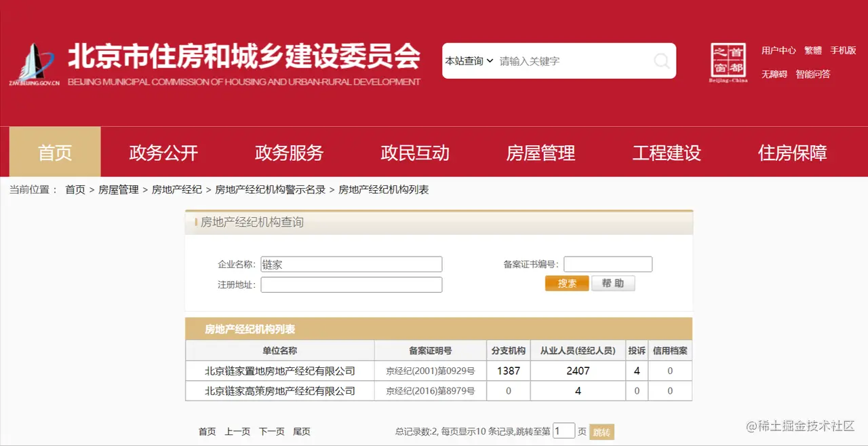Click 下一页 pagination link

click(271, 431)
